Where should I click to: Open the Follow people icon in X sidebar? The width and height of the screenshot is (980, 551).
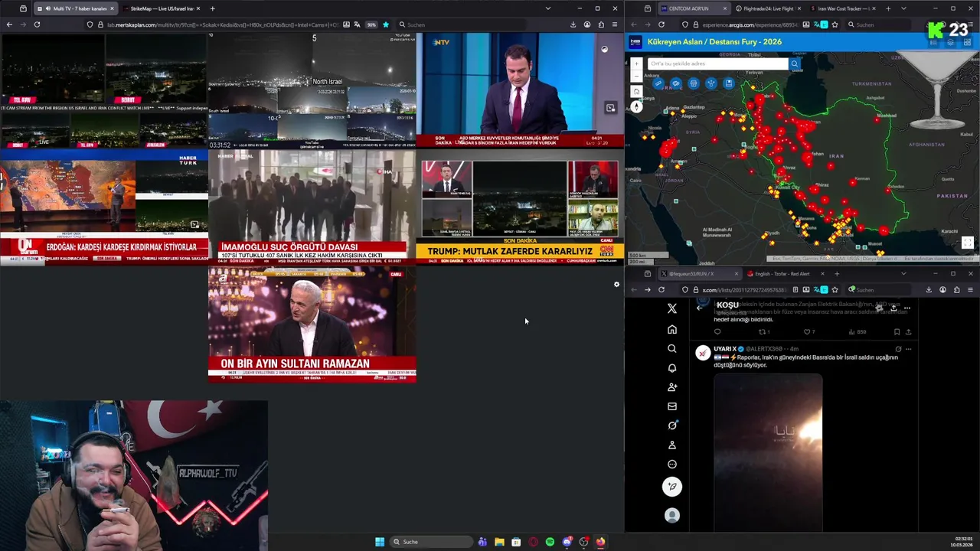click(672, 387)
